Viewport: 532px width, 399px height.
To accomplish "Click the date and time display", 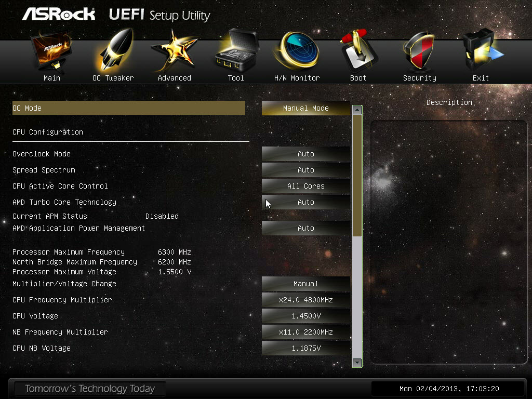I will pos(449,389).
